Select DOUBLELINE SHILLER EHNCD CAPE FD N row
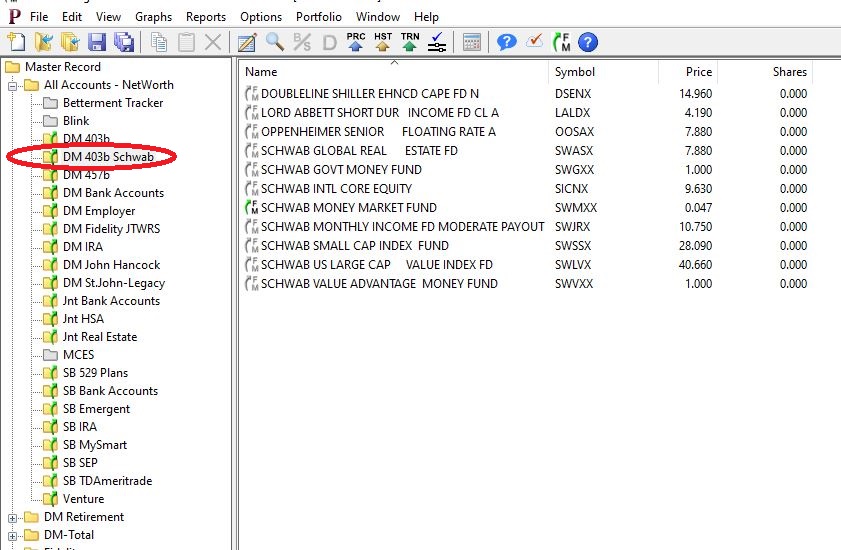841x550 pixels. [526, 94]
